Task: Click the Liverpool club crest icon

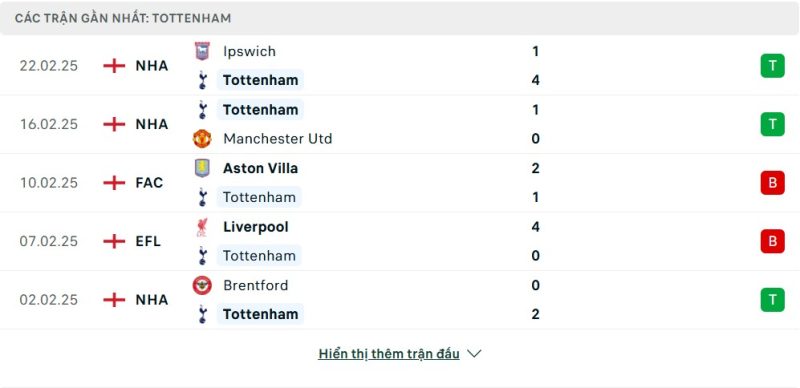Action: click(202, 227)
